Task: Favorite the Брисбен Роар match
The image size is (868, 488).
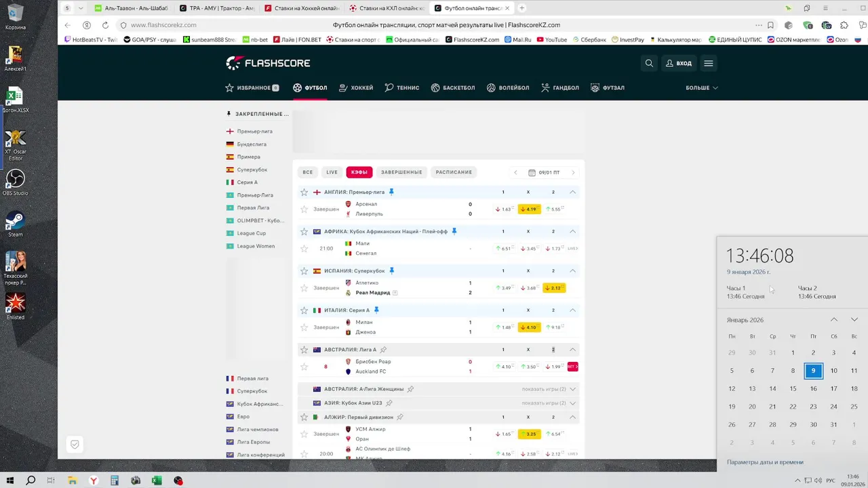Action: 304,367
